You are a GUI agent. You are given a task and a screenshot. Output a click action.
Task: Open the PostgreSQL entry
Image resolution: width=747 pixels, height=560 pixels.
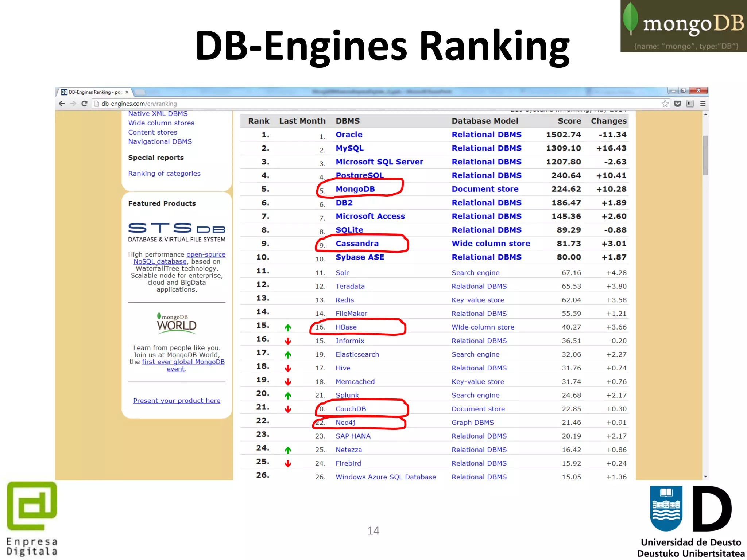click(360, 175)
